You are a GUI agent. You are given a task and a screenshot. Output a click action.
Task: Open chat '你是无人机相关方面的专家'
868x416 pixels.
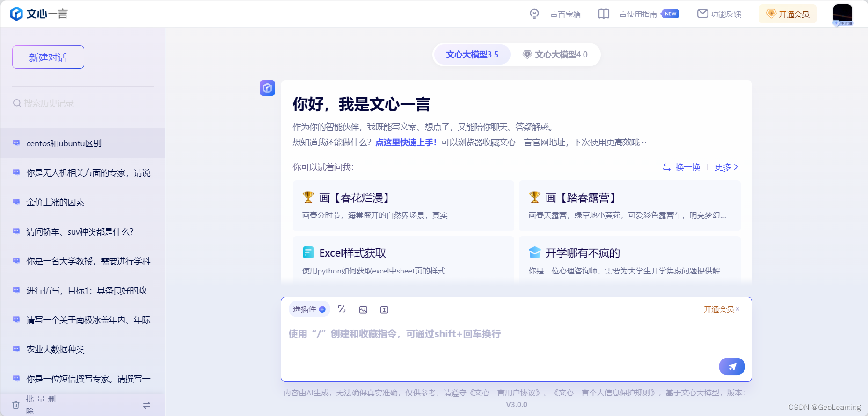coord(83,172)
